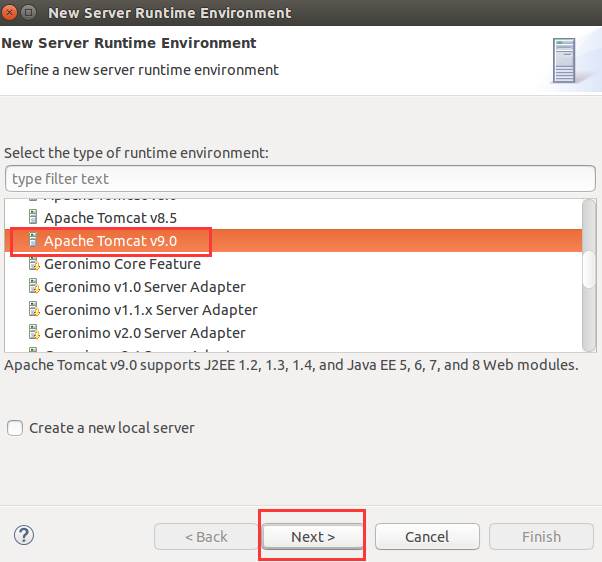Focus the type filter text field
602x562 pixels.
click(x=300, y=179)
